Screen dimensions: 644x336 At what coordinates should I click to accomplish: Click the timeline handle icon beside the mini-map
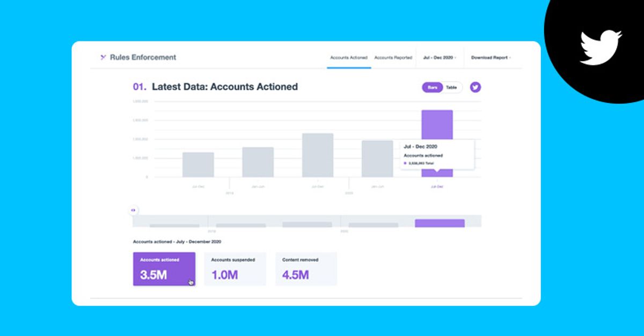(x=133, y=210)
